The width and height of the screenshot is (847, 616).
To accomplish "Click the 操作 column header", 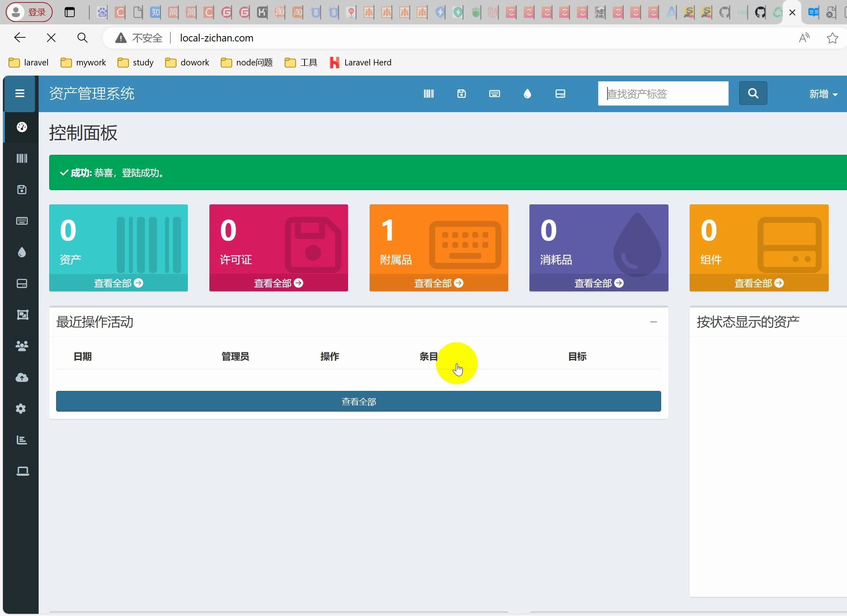I will click(330, 357).
